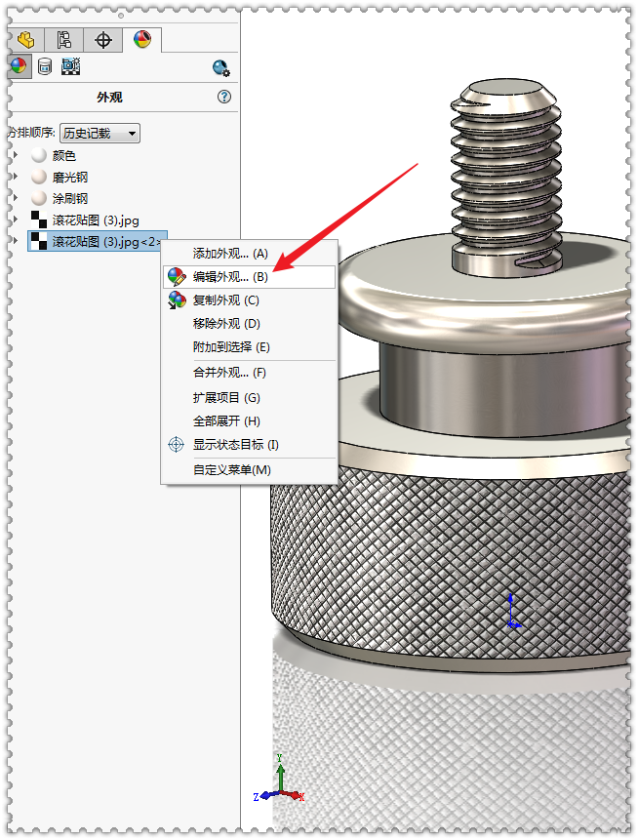Screen dimensions: 638x840
Task: Choose 合并外观... (F) from context menu
Action: (249, 373)
